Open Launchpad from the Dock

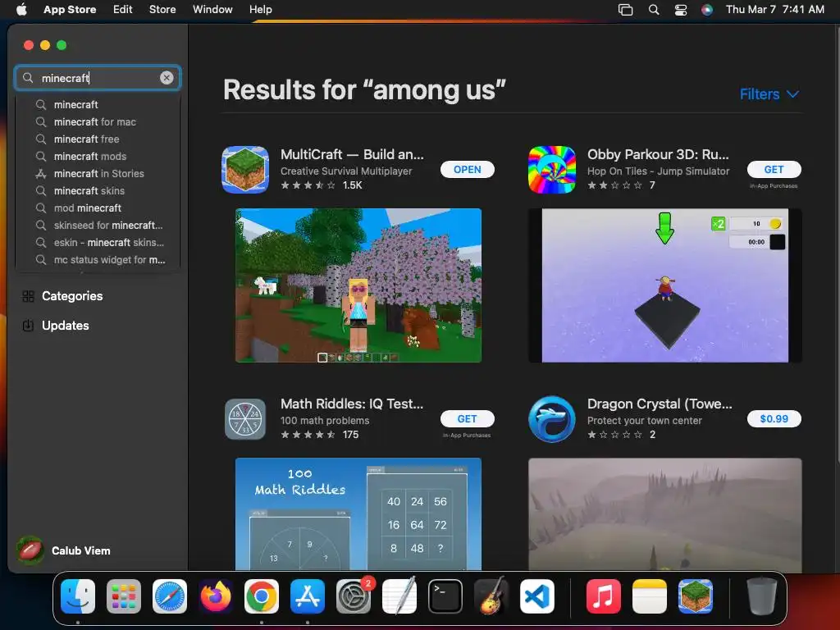(x=124, y=596)
